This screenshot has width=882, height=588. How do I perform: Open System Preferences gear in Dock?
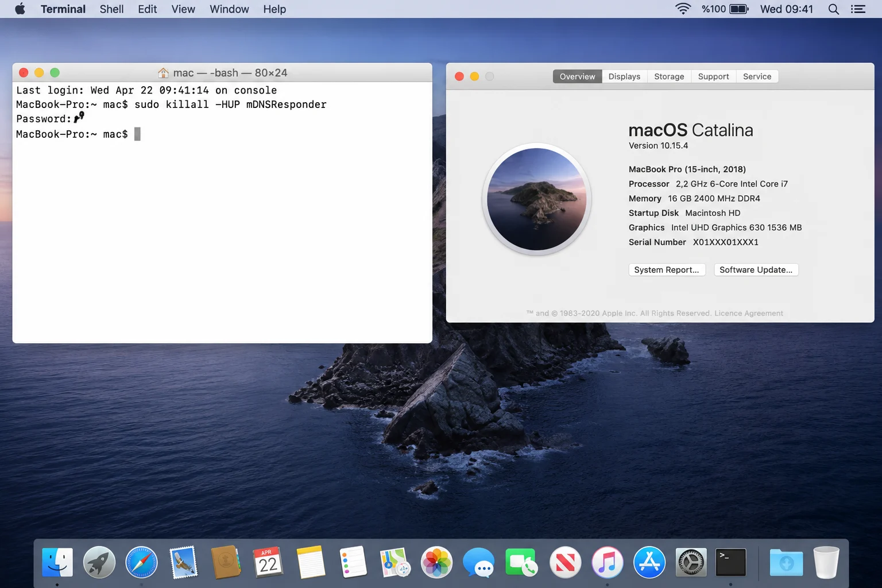pos(691,562)
